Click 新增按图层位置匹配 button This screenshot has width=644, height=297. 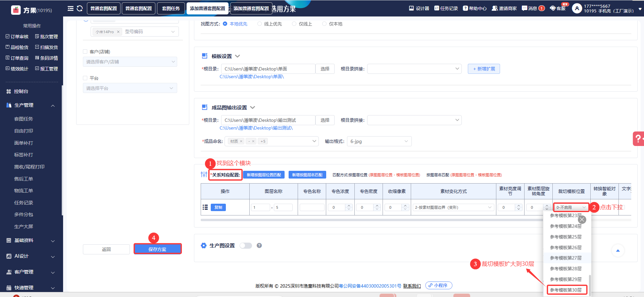pos(264,175)
